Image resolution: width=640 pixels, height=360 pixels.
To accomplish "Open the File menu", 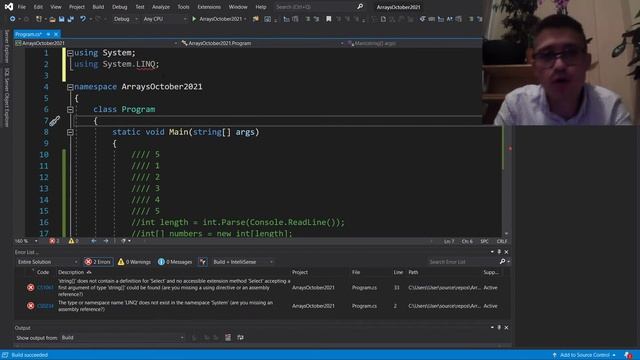I will [22, 7].
